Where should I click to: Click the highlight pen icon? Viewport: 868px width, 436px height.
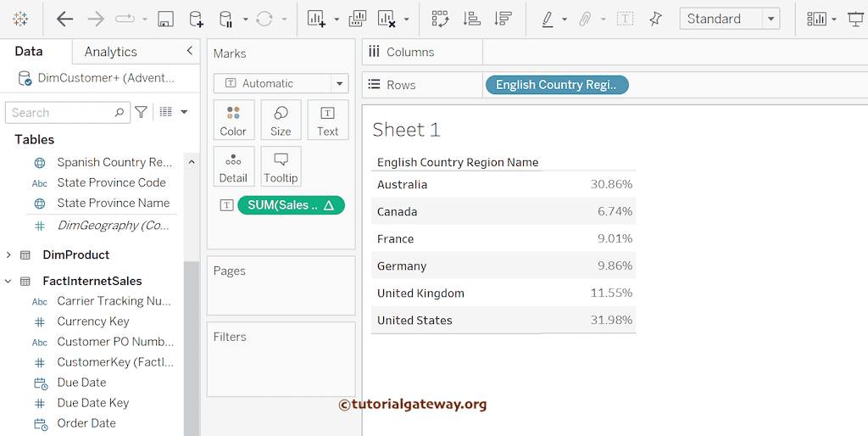coord(548,19)
